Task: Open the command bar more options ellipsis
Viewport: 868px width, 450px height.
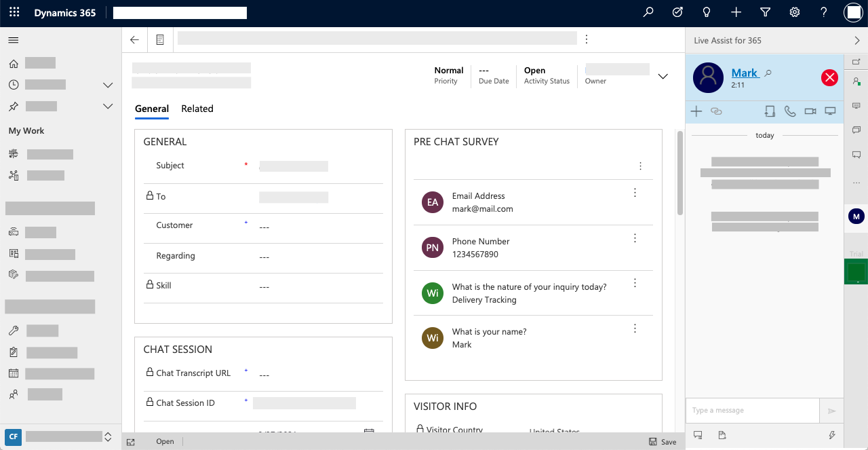Action: tap(587, 39)
